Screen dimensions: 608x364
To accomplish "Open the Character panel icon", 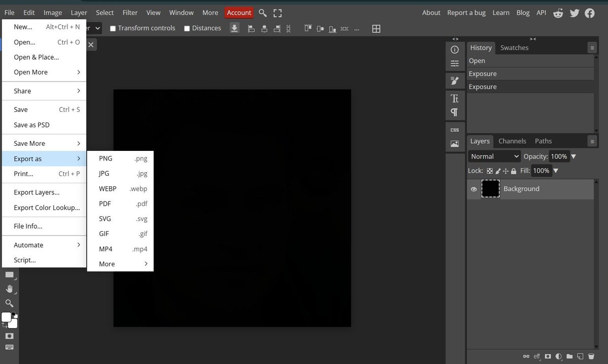I will tap(454, 98).
